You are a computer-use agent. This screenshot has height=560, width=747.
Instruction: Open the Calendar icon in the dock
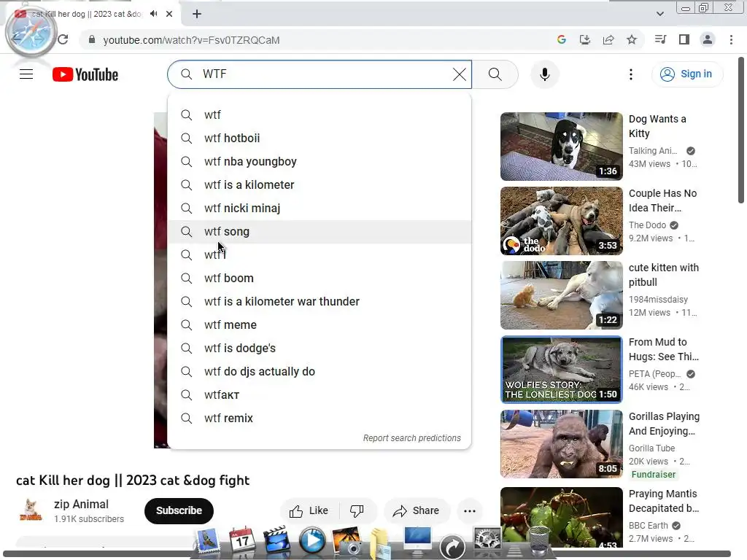coord(242,541)
